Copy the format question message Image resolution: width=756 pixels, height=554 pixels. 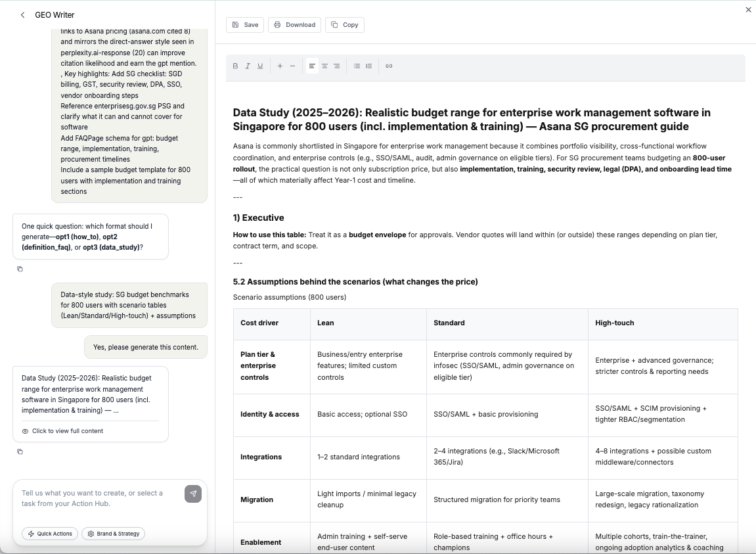point(20,269)
